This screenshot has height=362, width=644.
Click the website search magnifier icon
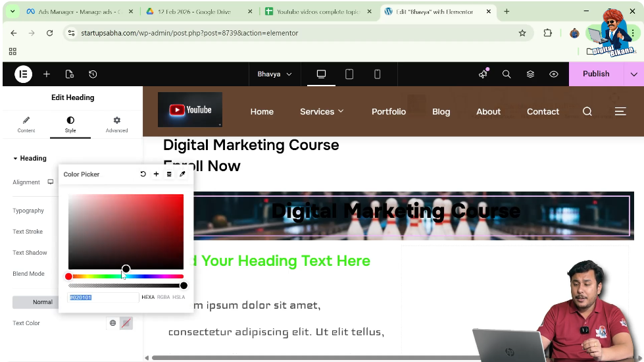pyautogui.click(x=587, y=111)
